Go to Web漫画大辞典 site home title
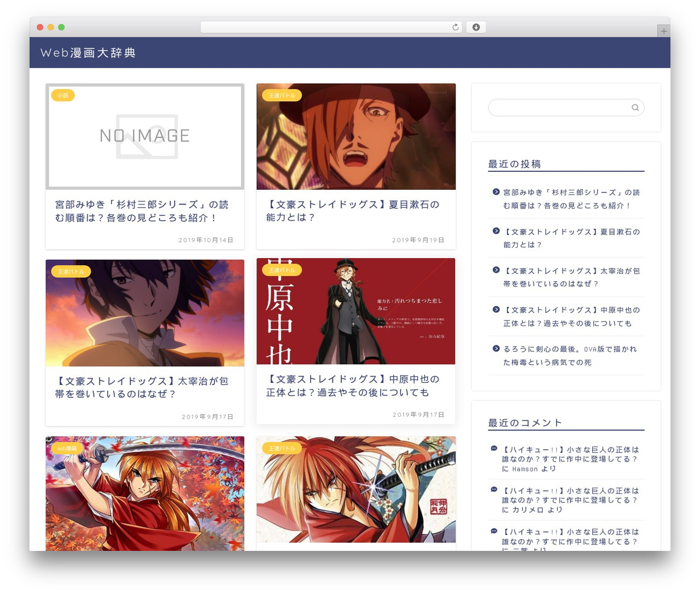Viewport: 700px width, 593px height. 88,53
